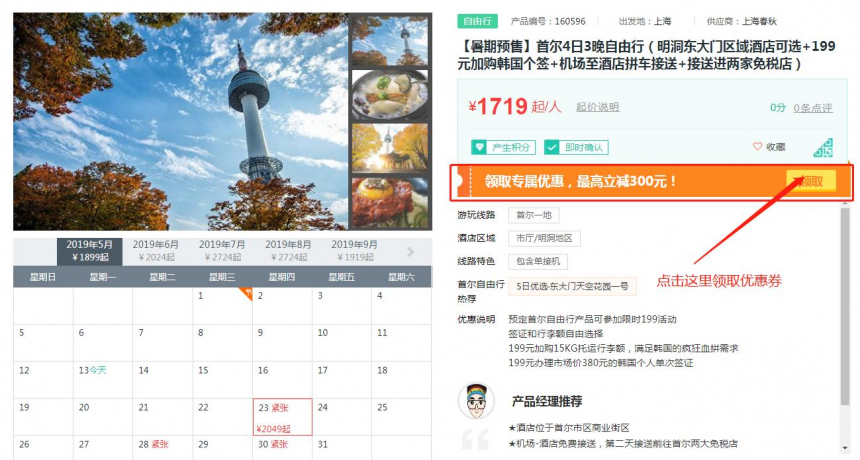Click the 产生积分 diamond badge icon

479,147
